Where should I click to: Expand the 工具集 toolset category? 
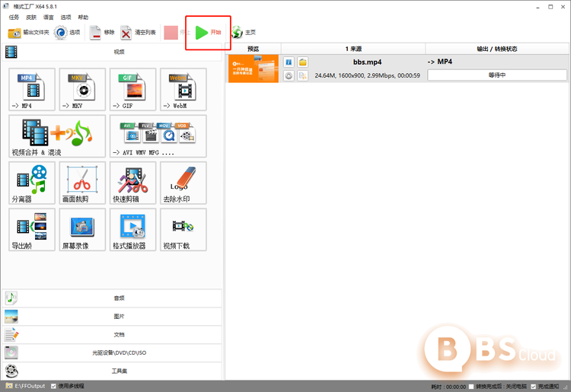point(112,371)
